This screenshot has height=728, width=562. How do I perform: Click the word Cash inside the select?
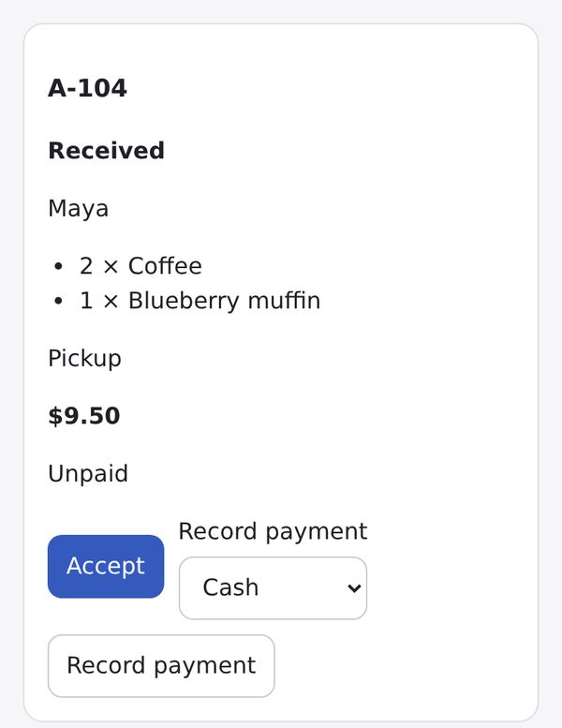[x=230, y=587]
